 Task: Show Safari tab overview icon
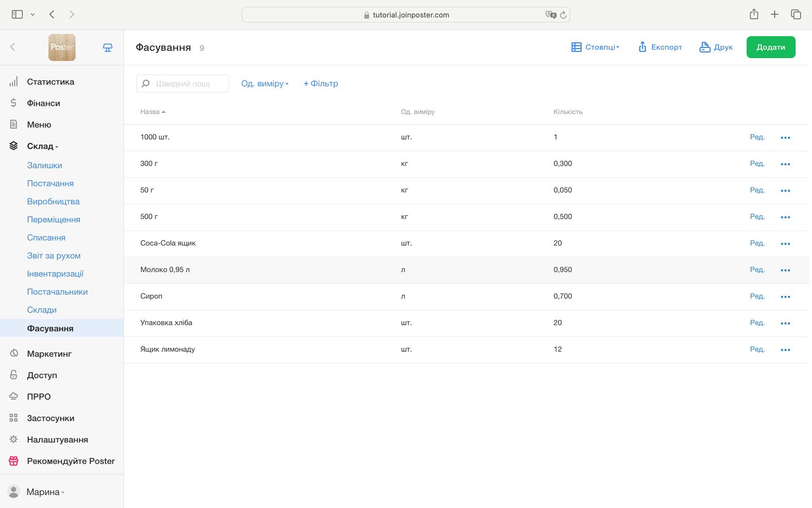796,15
